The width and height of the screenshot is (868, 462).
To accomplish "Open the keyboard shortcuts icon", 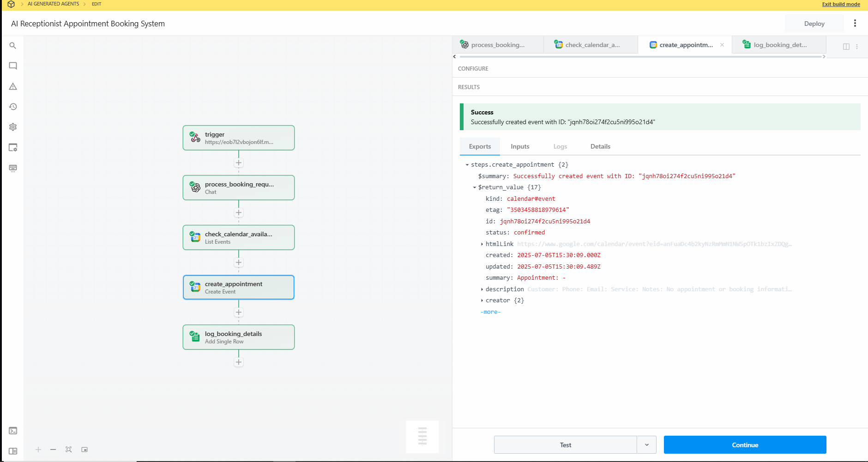I will click(13, 168).
